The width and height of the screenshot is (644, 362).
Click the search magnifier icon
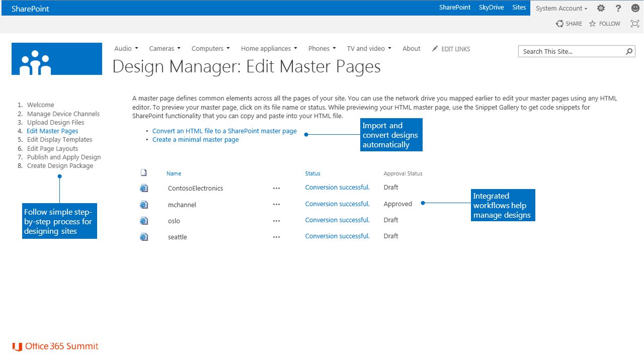pyautogui.click(x=629, y=51)
